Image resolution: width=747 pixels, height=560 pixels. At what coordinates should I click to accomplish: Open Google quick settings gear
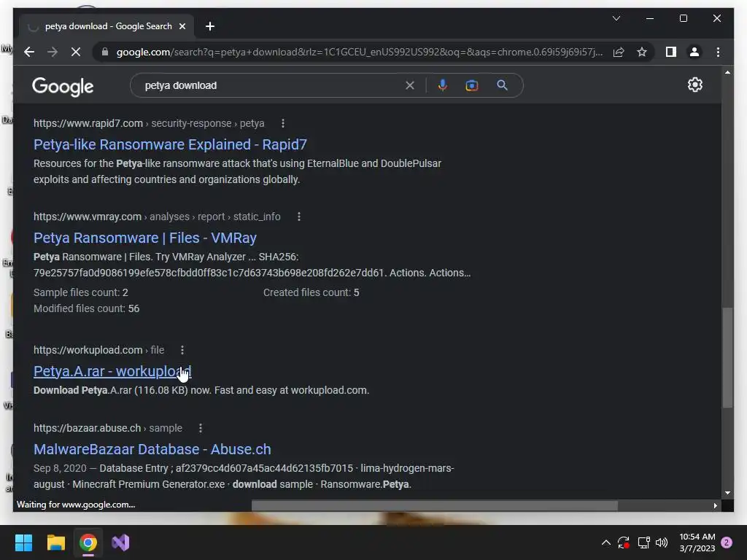tap(695, 85)
